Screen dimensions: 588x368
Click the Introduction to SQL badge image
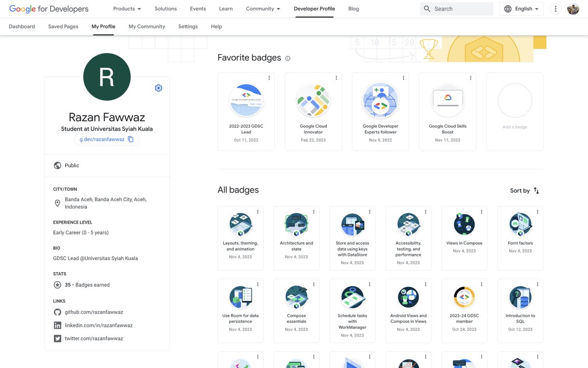click(x=520, y=297)
